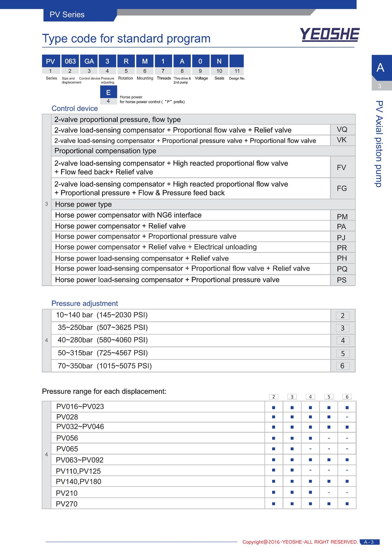Click the section A side tab
Screen dimensions: 392x555
point(381,68)
